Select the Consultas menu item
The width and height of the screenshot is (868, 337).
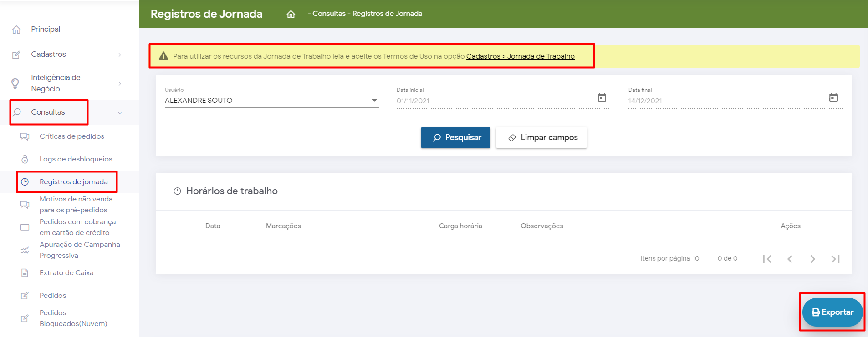(48, 112)
